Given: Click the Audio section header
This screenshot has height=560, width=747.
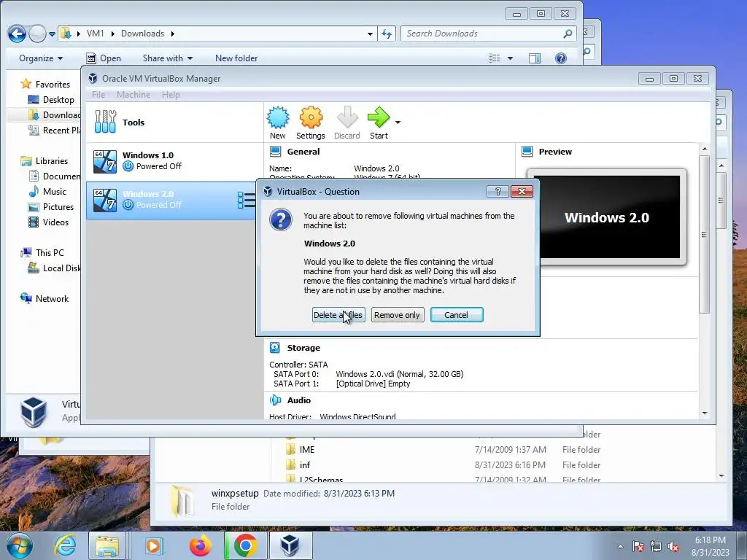Looking at the screenshot, I should [x=298, y=400].
